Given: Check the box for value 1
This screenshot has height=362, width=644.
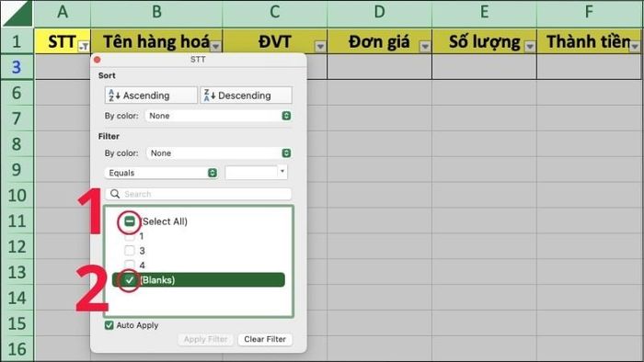Looking at the screenshot, I should 130,236.
